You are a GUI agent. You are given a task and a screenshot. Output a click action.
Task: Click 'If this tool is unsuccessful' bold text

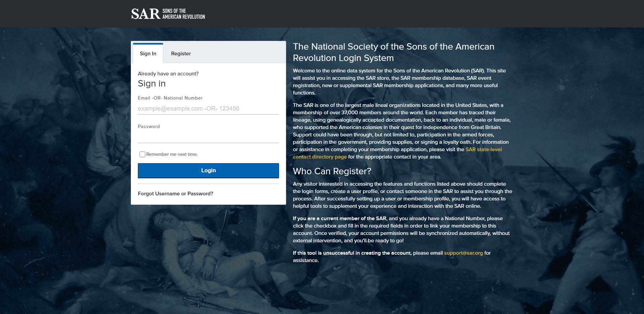click(352, 253)
